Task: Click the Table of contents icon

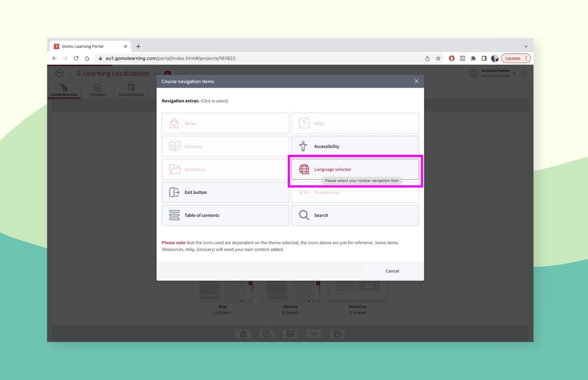Action: pyautogui.click(x=174, y=215)
